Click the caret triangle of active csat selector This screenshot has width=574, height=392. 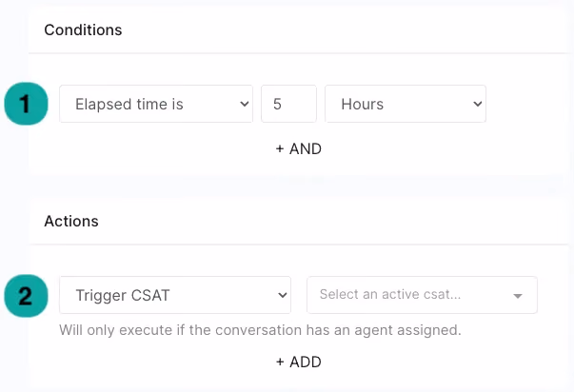[518, 296]
